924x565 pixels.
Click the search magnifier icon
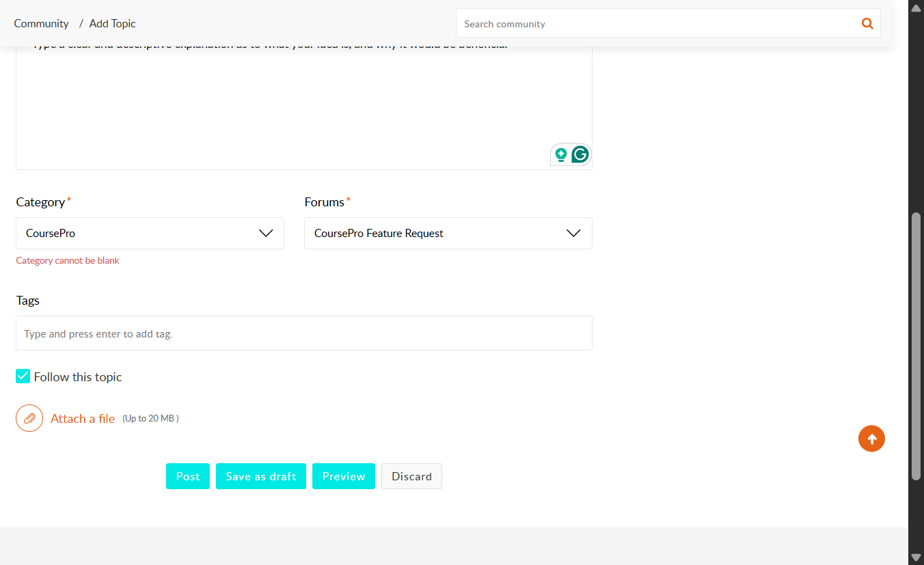867,23
